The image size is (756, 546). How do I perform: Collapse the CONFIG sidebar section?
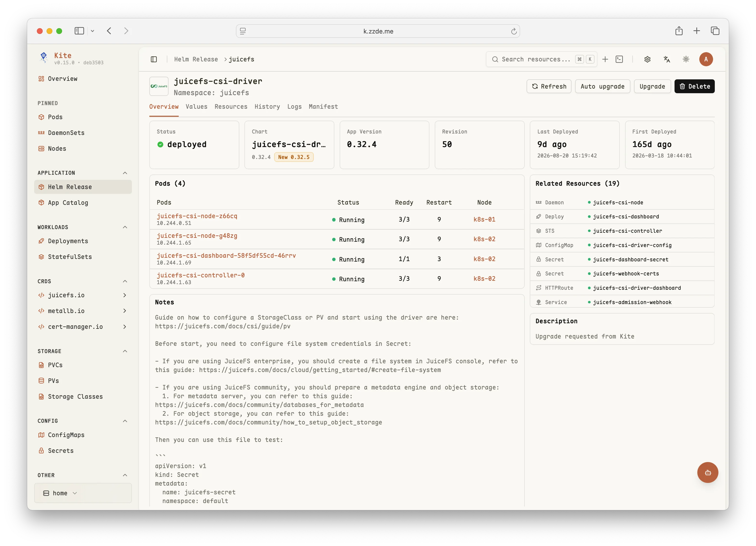[x=125, y=421]
